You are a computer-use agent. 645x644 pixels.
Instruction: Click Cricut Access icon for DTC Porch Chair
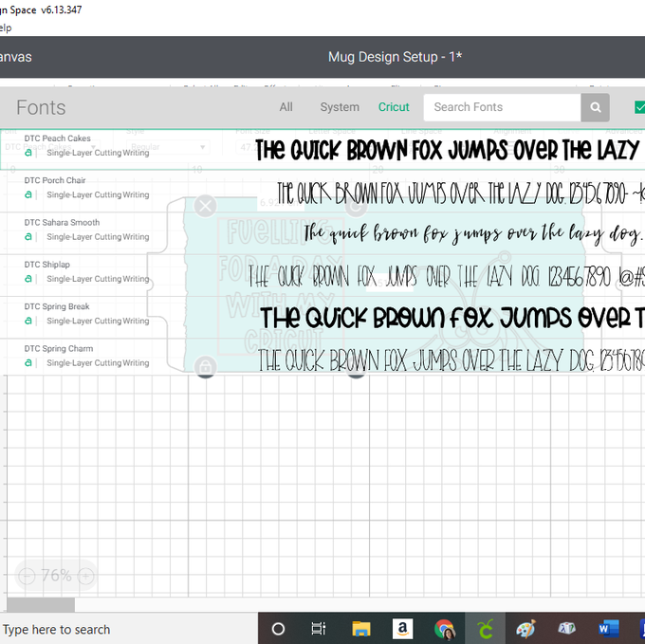(x=28, y=194)
